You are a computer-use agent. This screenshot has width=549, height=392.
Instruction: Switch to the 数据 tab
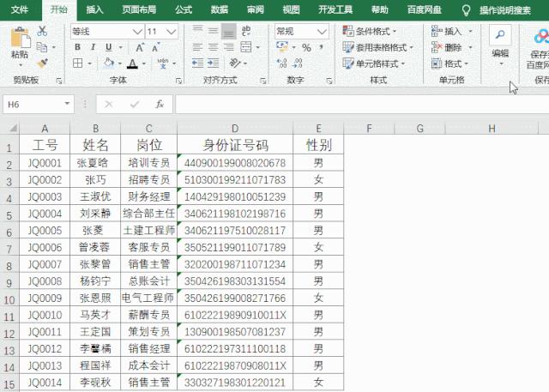220,9
